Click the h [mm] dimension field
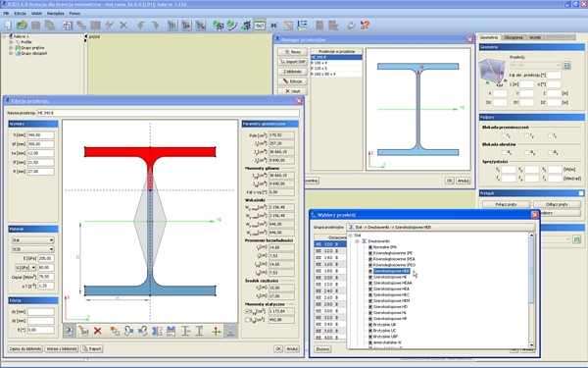 [x=40, y=135]
